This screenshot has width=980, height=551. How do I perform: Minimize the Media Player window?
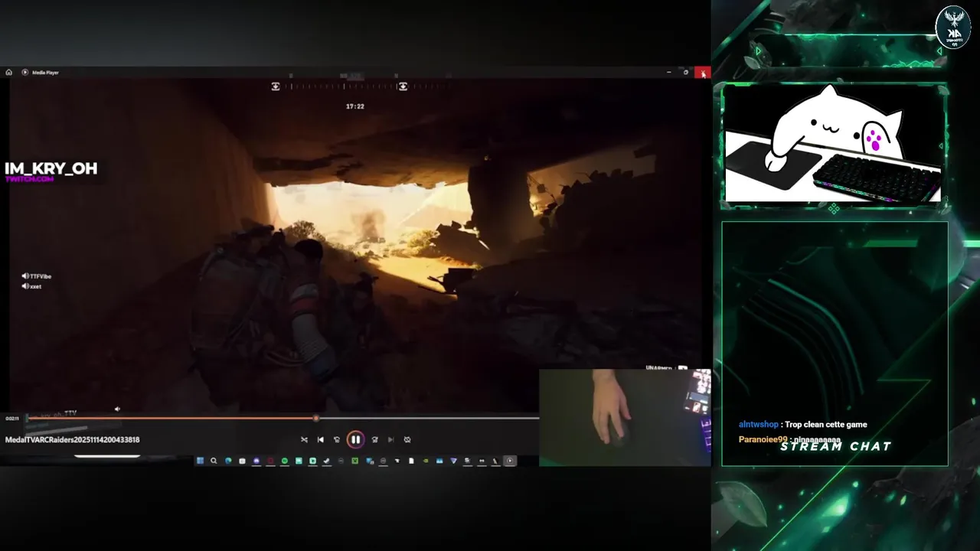(x=668, y=73)
